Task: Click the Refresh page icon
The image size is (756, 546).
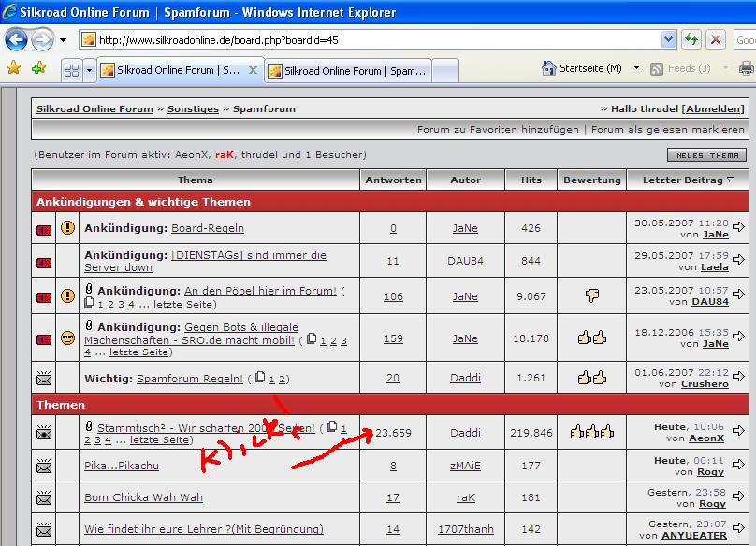Action: [691, 39]
